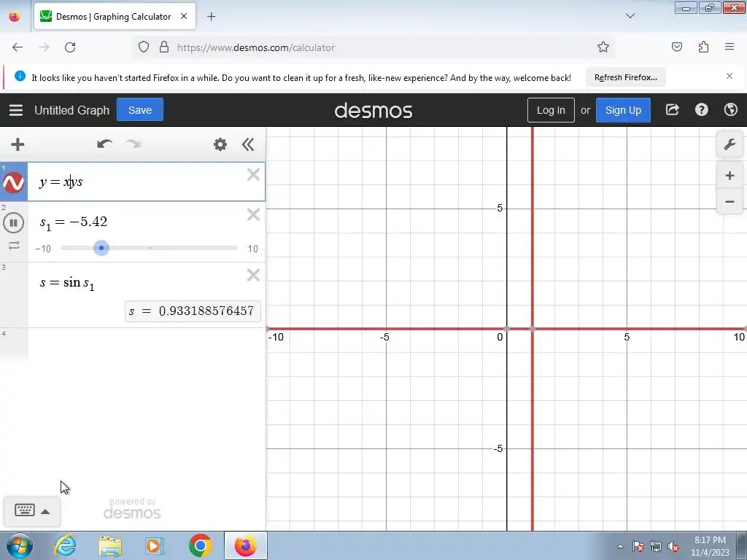
Task: Save the Untitled Graph
Action: click(140, 110)
